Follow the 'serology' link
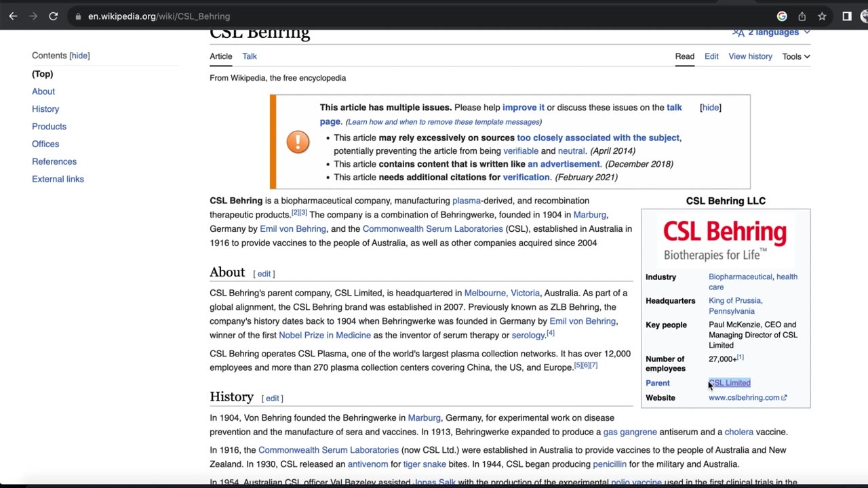This screenshot has height=488, width=868. point(528,335)
